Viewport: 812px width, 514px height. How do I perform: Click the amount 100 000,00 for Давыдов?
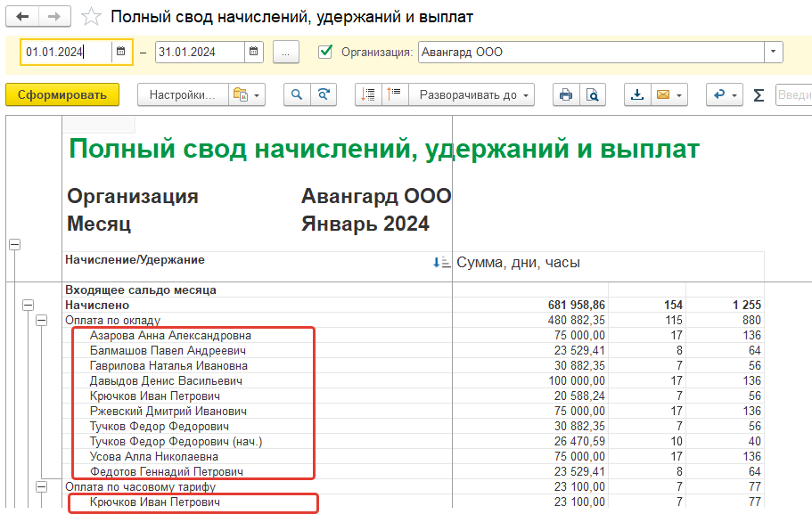(577, 381)
